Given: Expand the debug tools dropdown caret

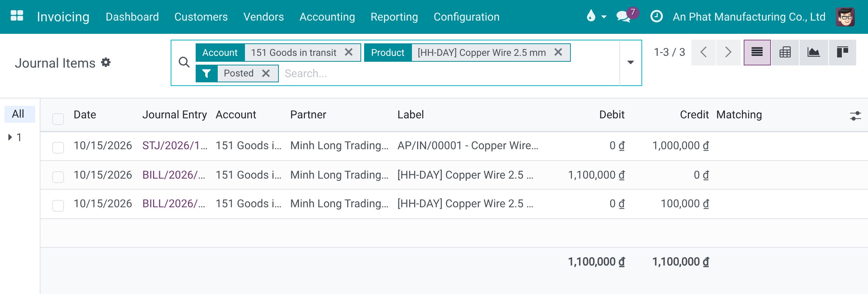Looking at the screenshot, I should point(604,17).
